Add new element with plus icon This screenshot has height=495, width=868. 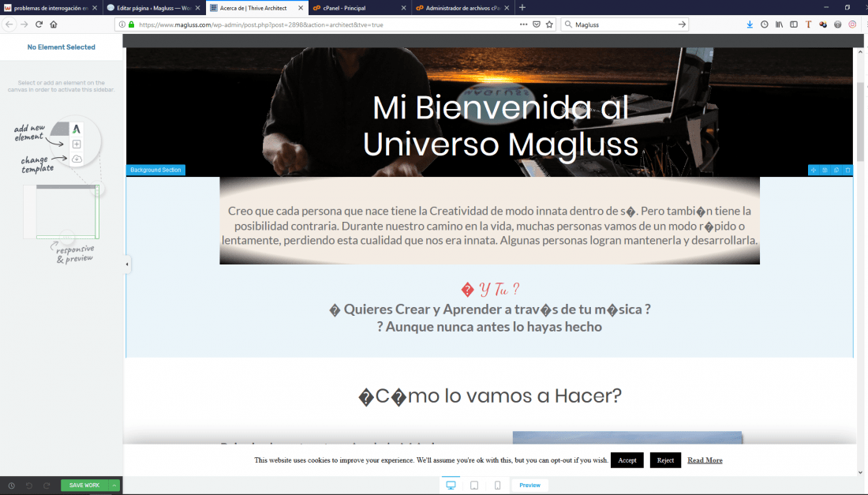77,144
